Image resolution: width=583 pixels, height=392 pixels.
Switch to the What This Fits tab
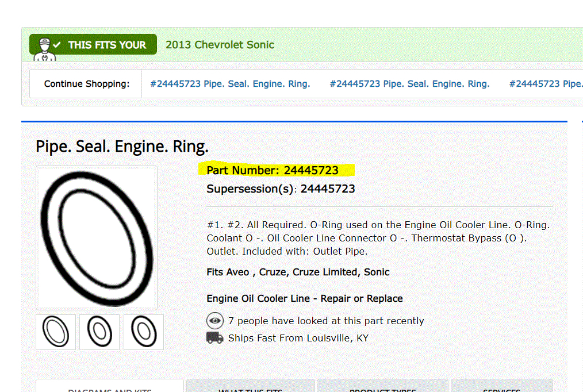point(251,387)
